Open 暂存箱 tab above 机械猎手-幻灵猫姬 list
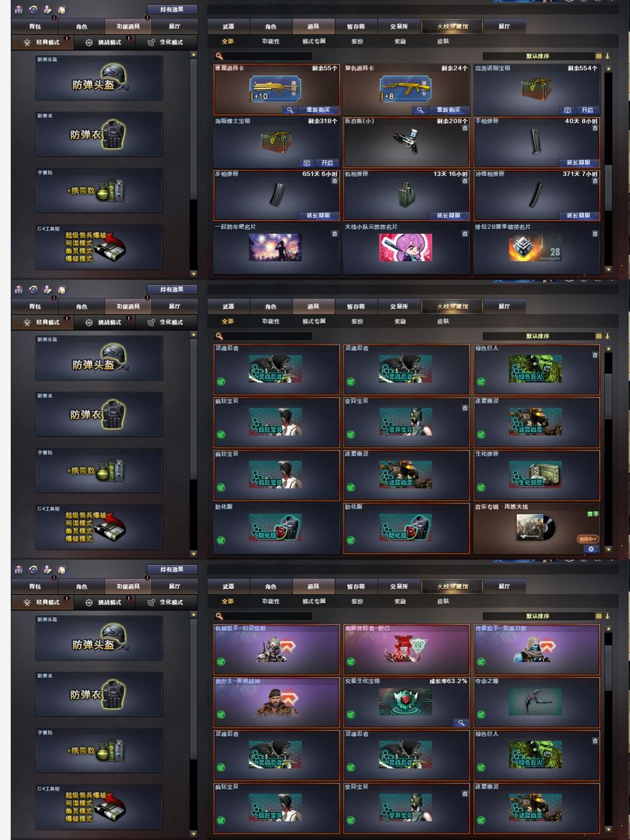The width and height of the screenshot is (630, 840). pyautogui.click(x=356, y=586)
